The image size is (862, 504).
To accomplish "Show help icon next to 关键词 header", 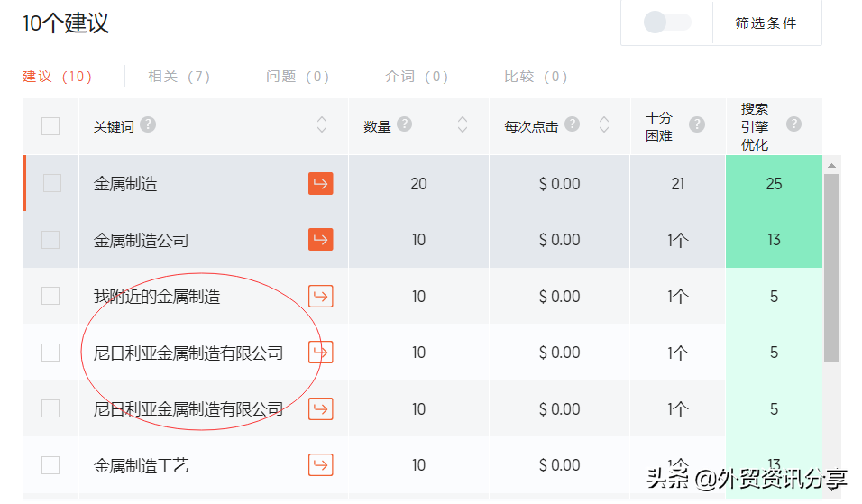I will tap(148, 124).
